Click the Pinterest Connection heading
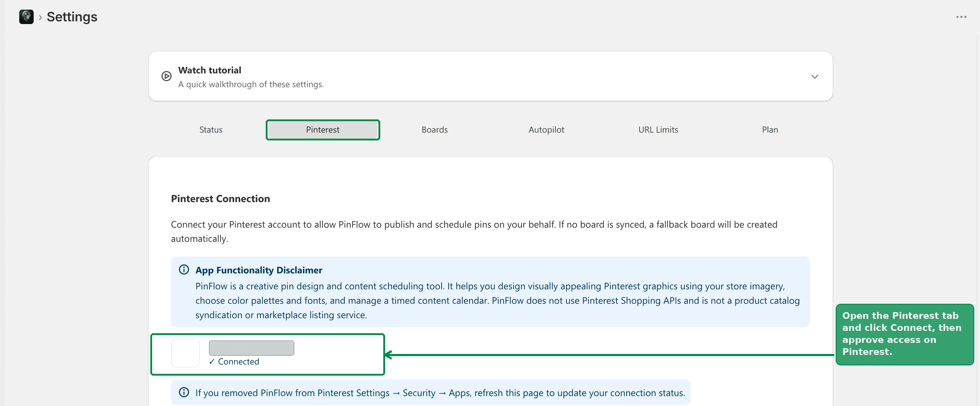 (220, 198)
